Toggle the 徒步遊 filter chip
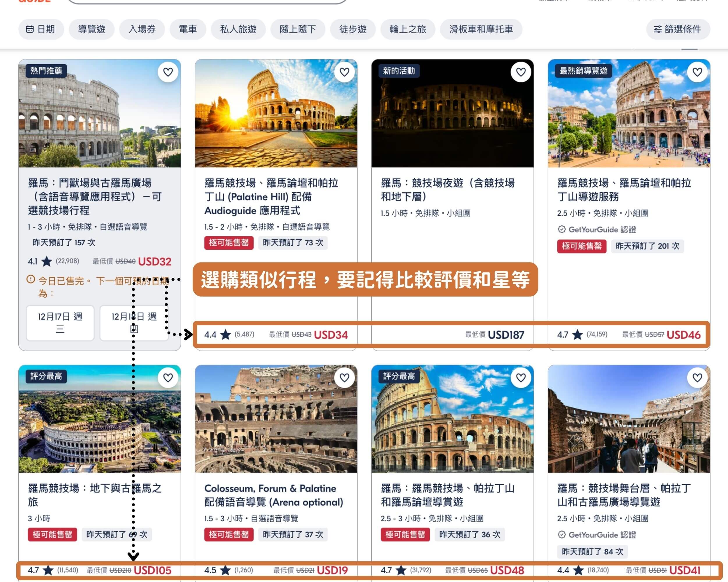 (x=353, y=29)
